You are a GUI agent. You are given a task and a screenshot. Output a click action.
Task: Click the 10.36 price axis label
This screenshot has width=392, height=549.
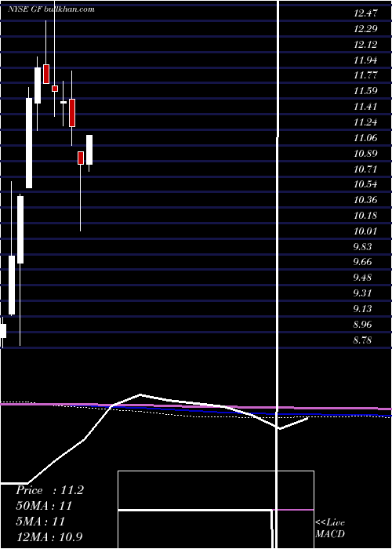point(365,200)
